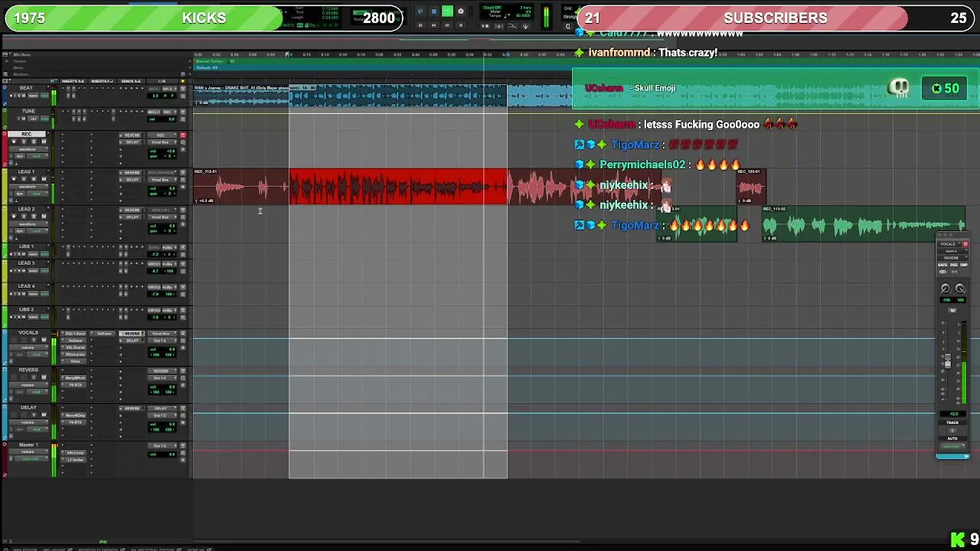Solo the REC track
980x551 pixels.
click(x=34, y=142)
